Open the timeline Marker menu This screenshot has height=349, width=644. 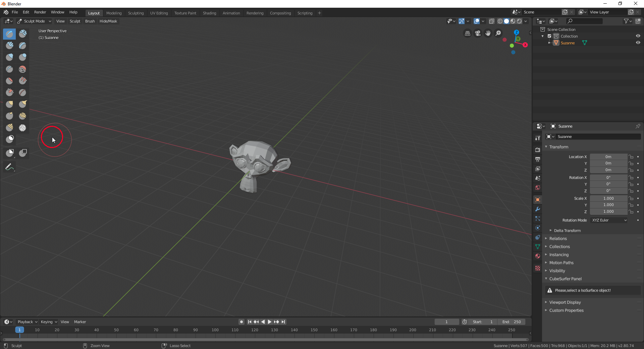tap(80, 322)
